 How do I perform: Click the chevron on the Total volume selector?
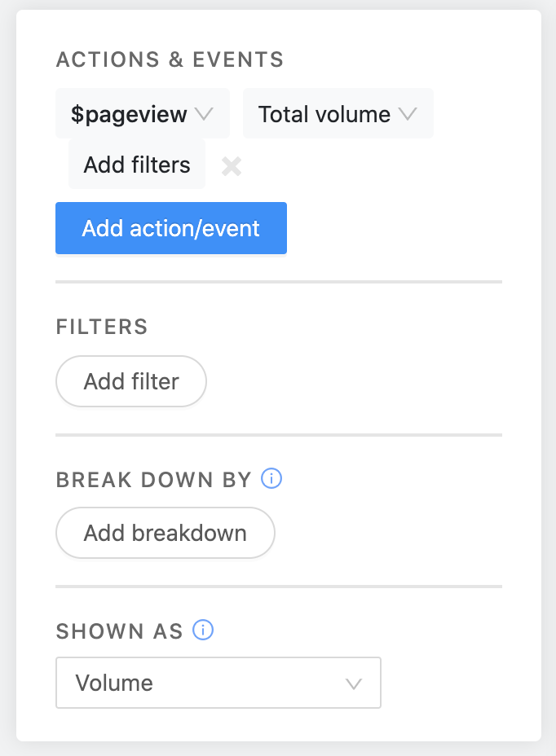pyautogui.click(x=410, y=114)
